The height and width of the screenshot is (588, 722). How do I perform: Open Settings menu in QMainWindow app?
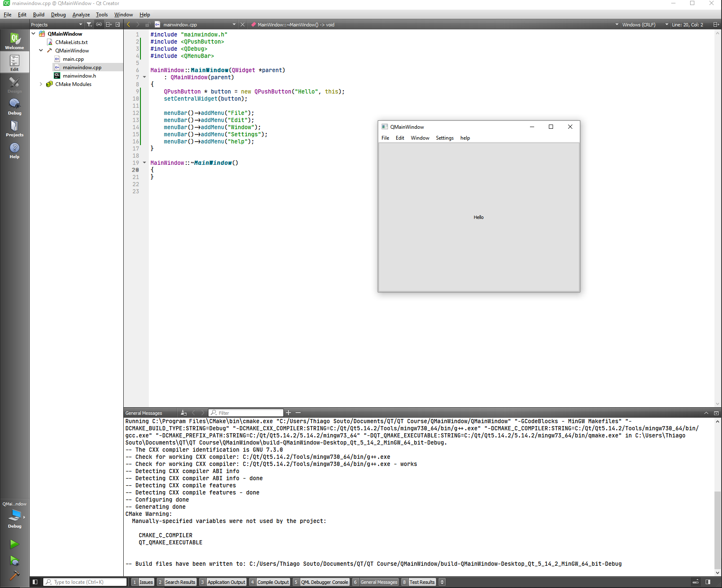pyautogui.click(x=445, y=138)
